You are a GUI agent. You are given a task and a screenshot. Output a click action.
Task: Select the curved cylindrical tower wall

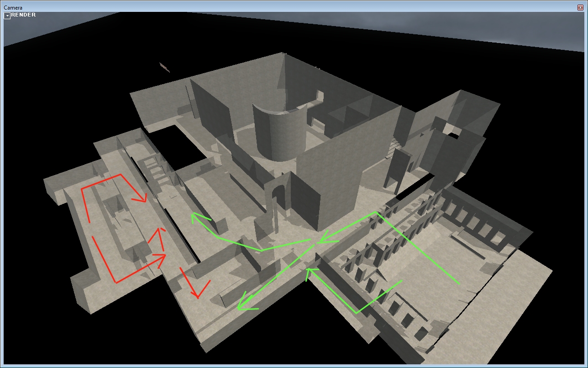[278, 133]
